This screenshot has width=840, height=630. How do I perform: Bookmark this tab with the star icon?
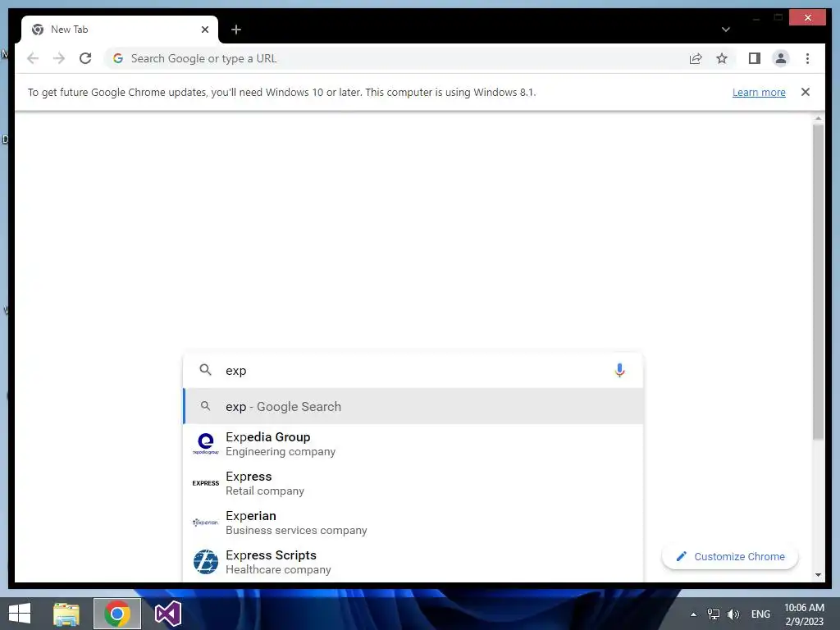[722, 58]
